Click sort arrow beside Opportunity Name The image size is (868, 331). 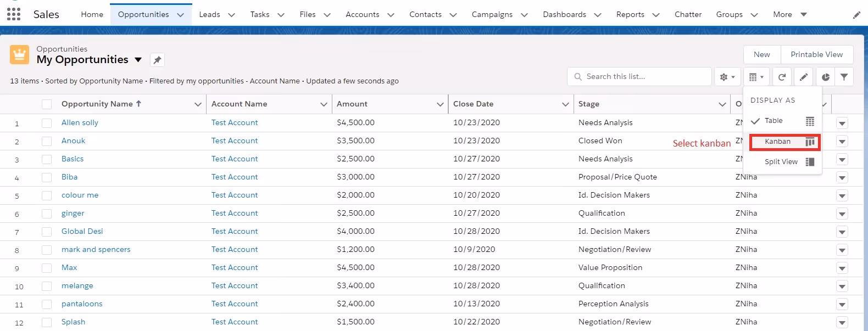click(138, 103)
